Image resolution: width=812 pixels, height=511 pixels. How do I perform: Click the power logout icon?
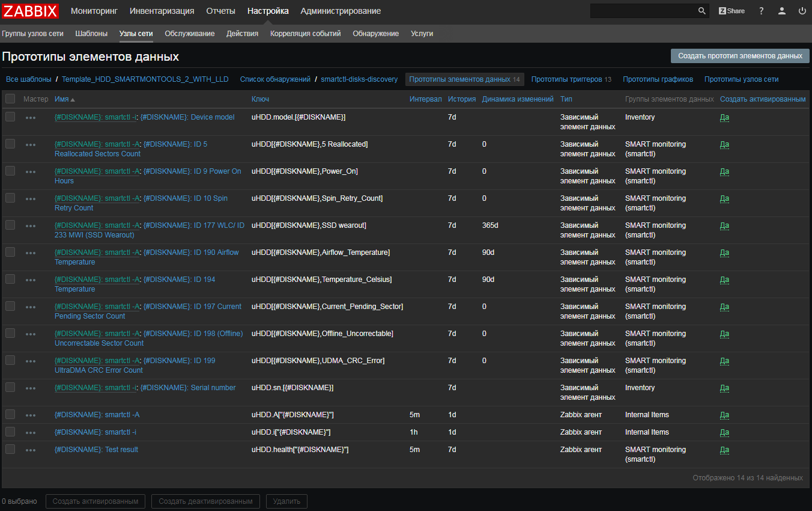pos(802,11)
